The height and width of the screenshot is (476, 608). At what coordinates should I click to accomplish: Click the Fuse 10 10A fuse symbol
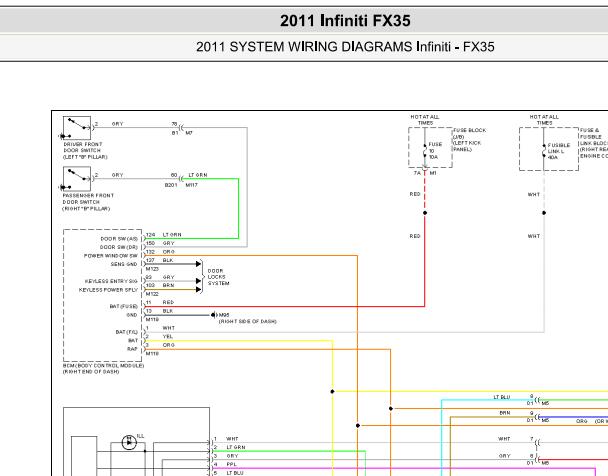coord(425,151)
